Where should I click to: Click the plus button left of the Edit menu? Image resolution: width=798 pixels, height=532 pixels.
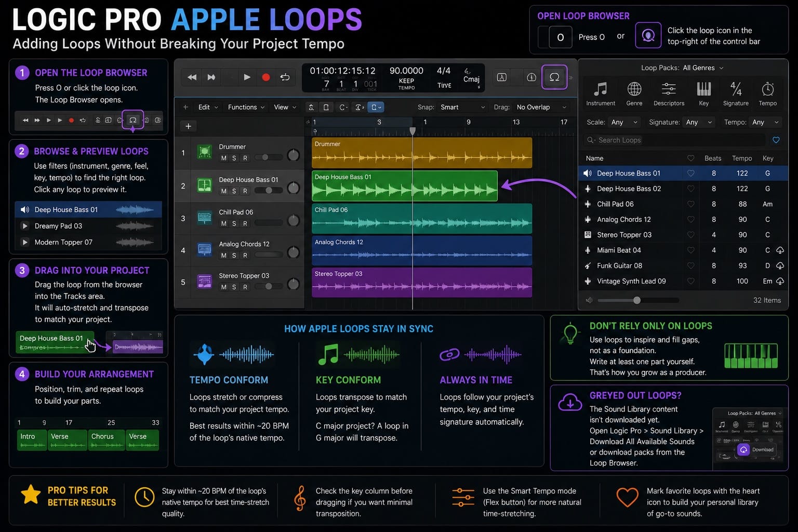185,107
